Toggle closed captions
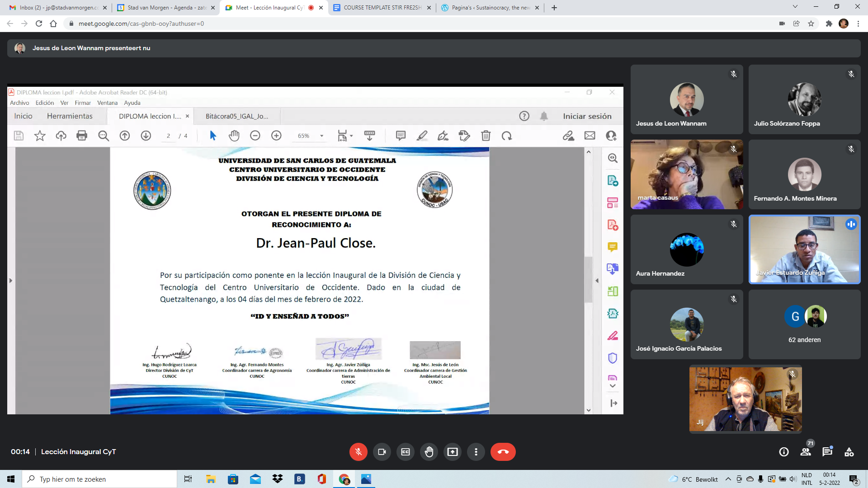The height and width of the screenshot is (488, 868). (406, 452)
